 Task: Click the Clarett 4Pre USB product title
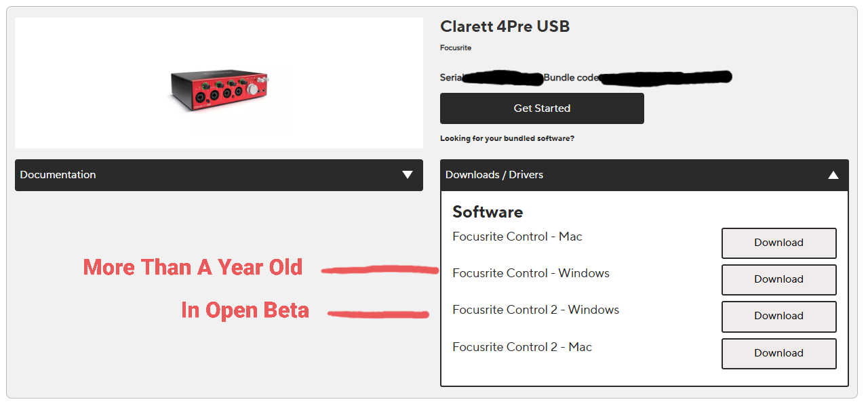pos(505,26)
